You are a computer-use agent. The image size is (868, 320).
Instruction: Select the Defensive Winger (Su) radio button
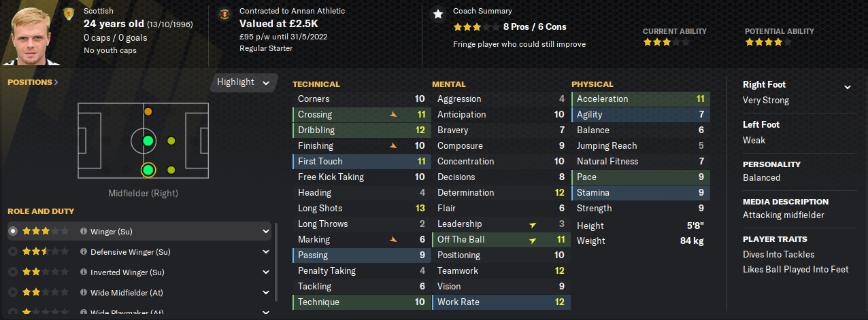point(12,251)
